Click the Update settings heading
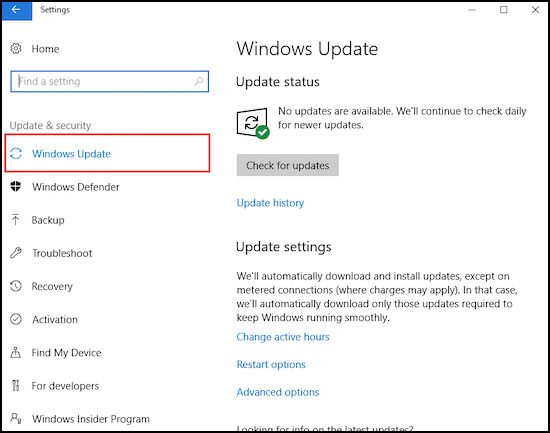Image resolution: width=550 pixels, height=433 pixels. pos(284,247)
